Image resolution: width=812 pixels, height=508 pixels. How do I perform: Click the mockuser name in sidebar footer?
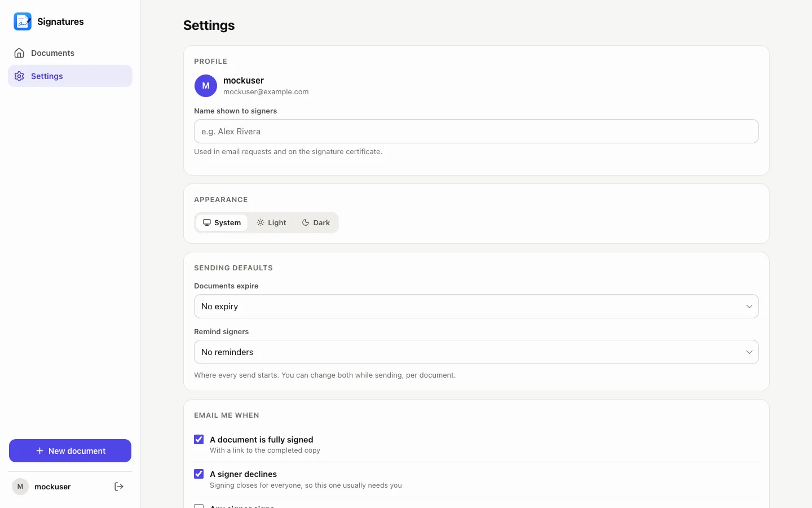point(52,487)
